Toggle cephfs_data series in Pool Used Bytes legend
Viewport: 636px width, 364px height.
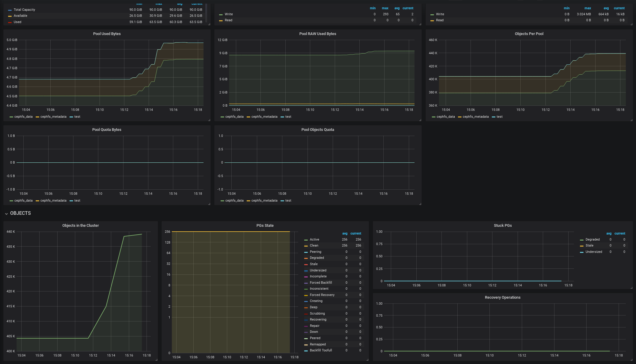[x=23, y=117]
